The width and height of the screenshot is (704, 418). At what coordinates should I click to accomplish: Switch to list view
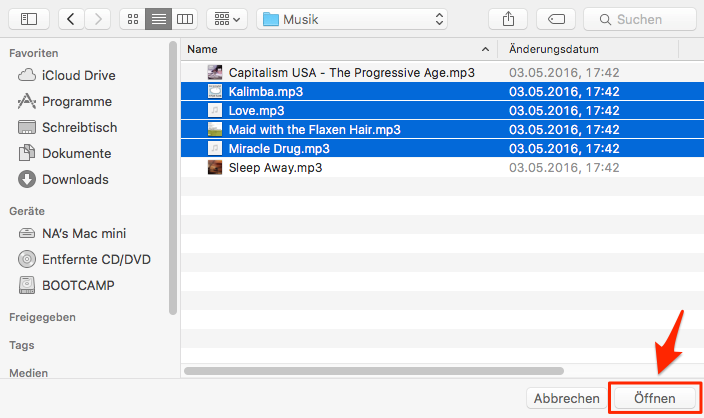158,19
